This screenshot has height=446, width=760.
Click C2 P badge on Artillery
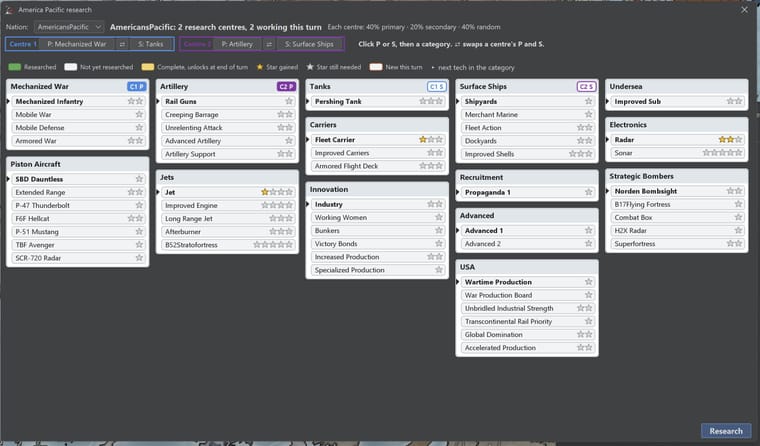(286, 86)
